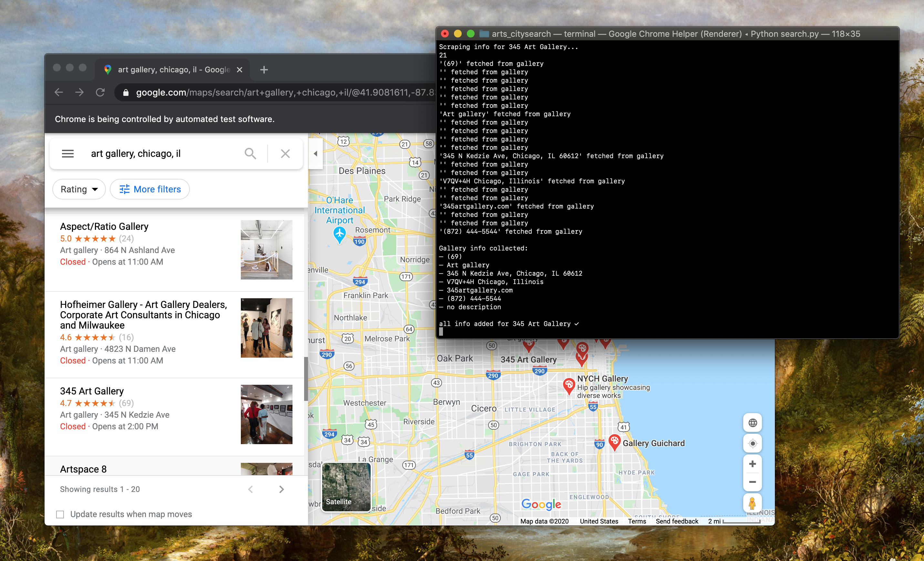924x561 pixels.
Task: Open a new Chrome tab
Action: (x=264, y=70)
